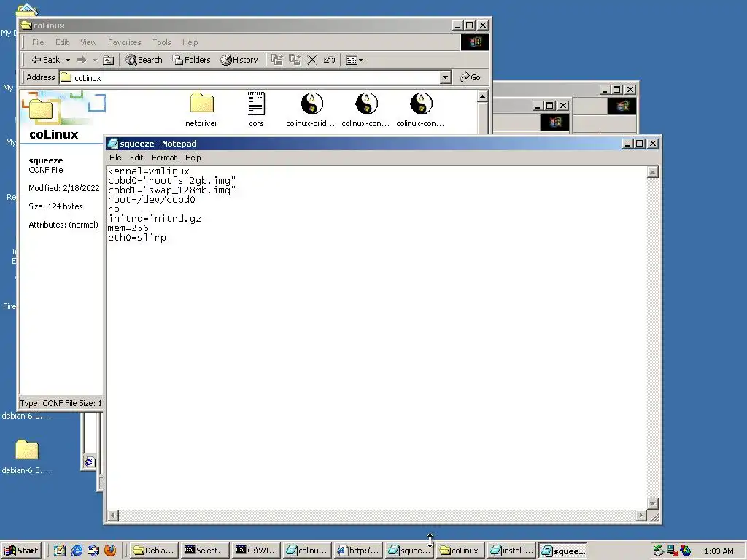Open Notepad Format menu
This screenshot has width=747, height=560.
click(x=164, y=157)
